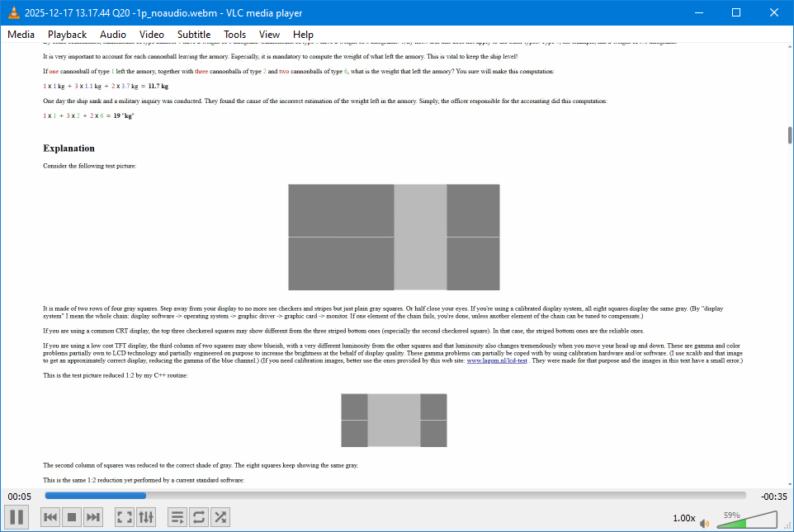
Task: Toggle loop playback mode
Action: (x=198, y=517)
